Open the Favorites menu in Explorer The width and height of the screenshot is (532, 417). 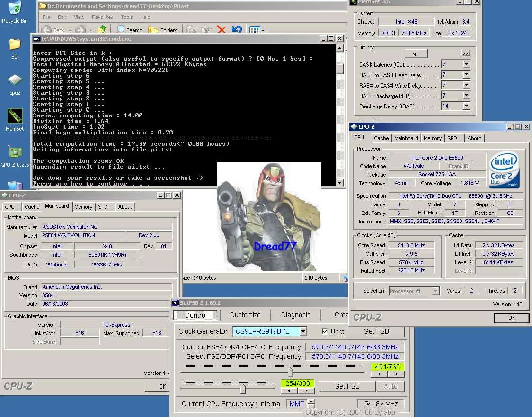point(102,17)
